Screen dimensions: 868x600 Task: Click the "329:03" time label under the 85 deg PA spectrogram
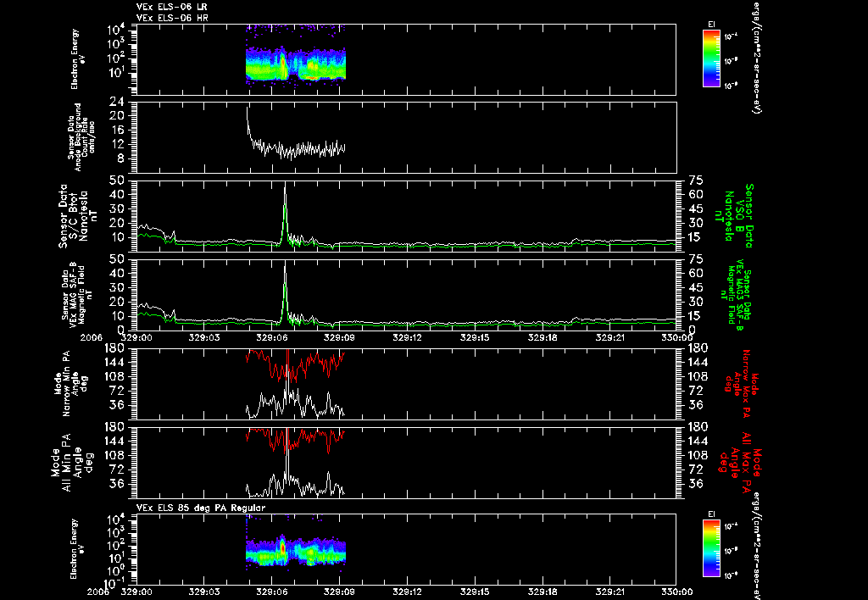point(204,592)
